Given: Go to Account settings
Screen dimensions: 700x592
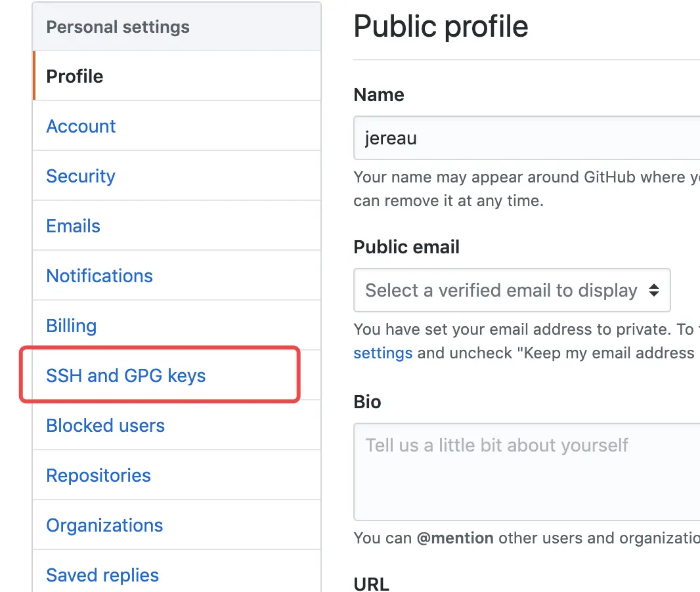Looking at the screenshot, I should (81, 126).
